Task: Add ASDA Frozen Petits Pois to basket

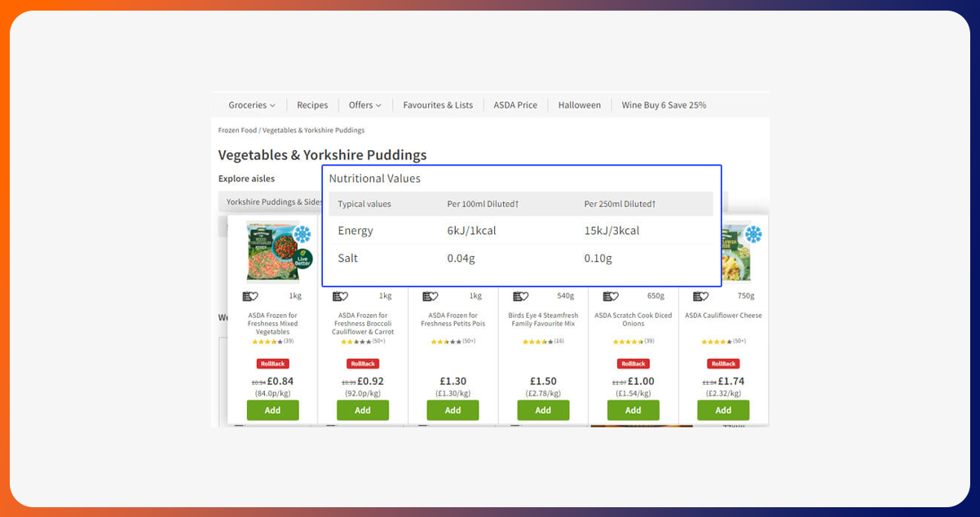Action: [x=452, y=410]
